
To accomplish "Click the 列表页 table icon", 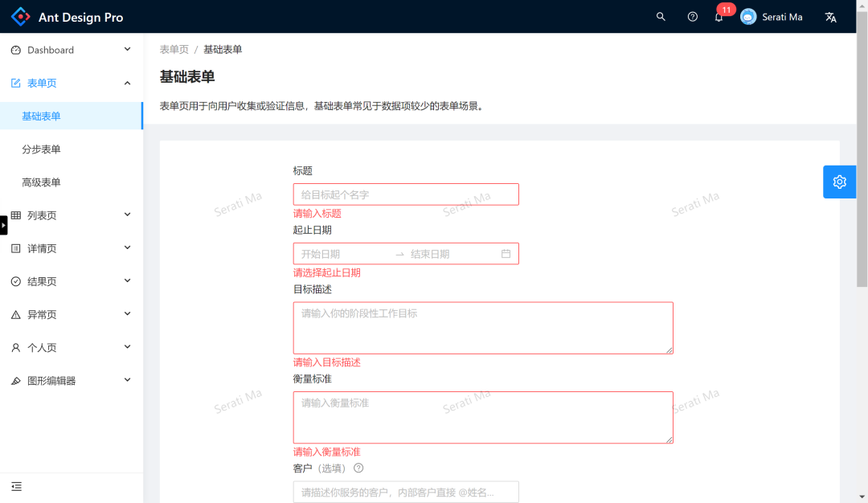I will pos(16,215).
